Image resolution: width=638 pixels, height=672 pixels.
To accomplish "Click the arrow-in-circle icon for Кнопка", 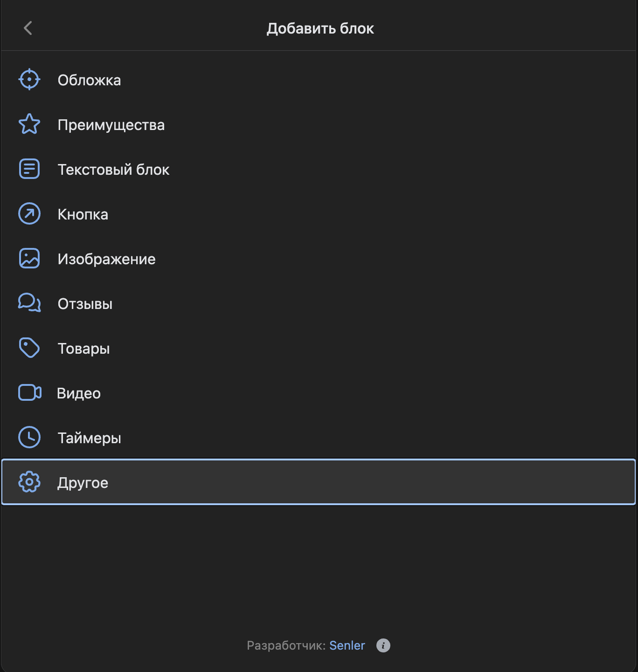I will (29, 214).
